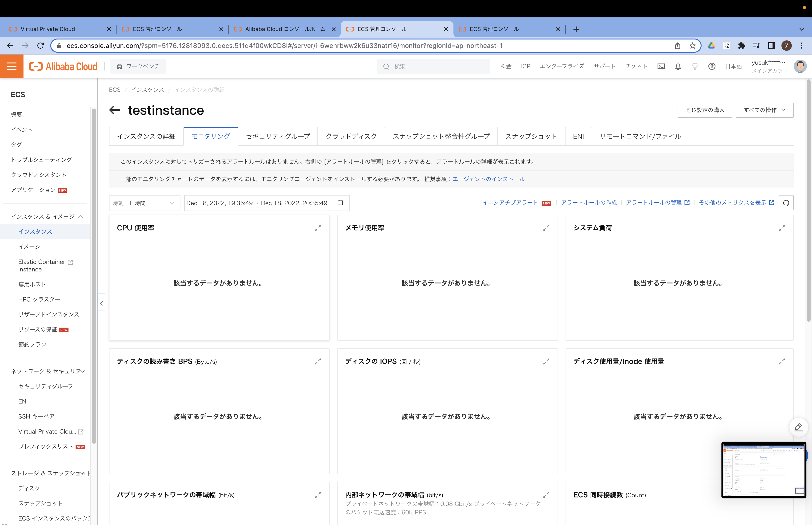The height and width of the screenshot is (525, 812).
Task: Click the back arrow next to testinstance
Action: click(x=114, y=110)
